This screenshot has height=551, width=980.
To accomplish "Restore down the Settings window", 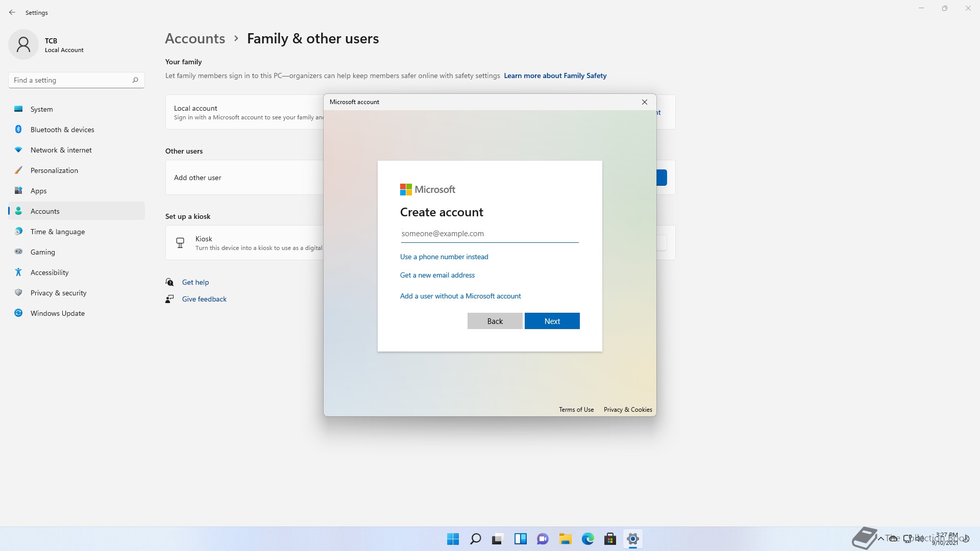I will click(945, 8).
